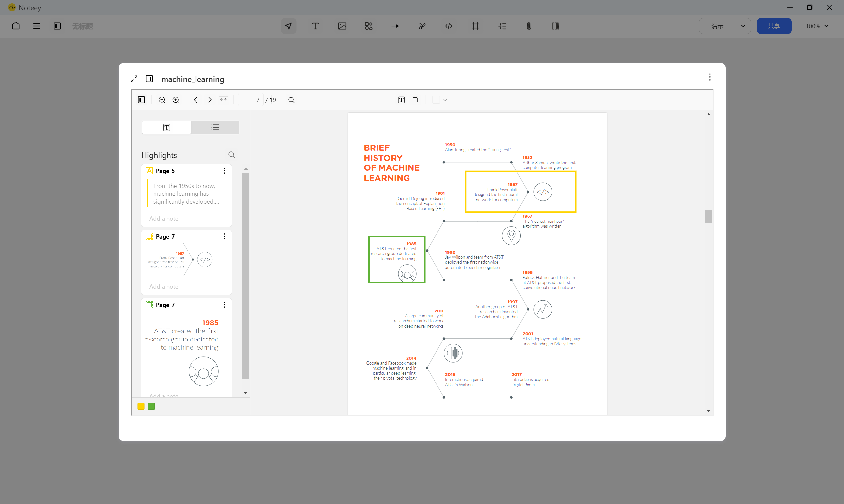
Task: Expand the highlight color dropdown chevron
Action: tap(445, 100)
